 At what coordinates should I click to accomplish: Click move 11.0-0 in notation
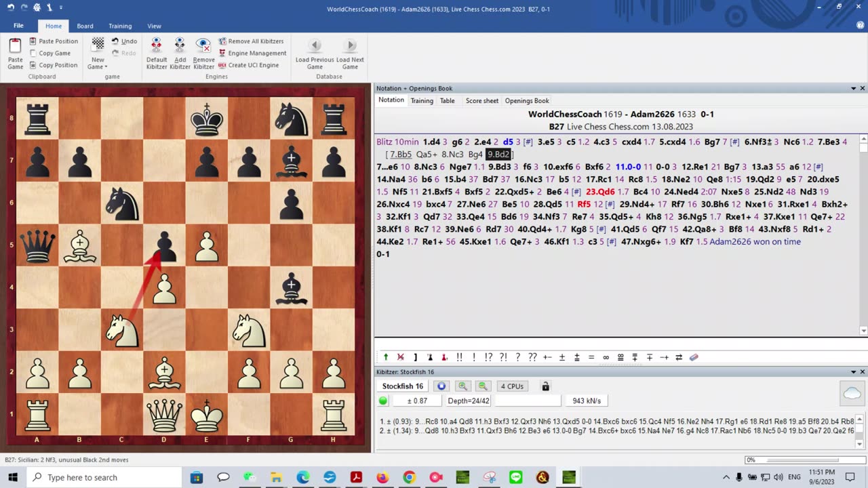tap(628, 167)
